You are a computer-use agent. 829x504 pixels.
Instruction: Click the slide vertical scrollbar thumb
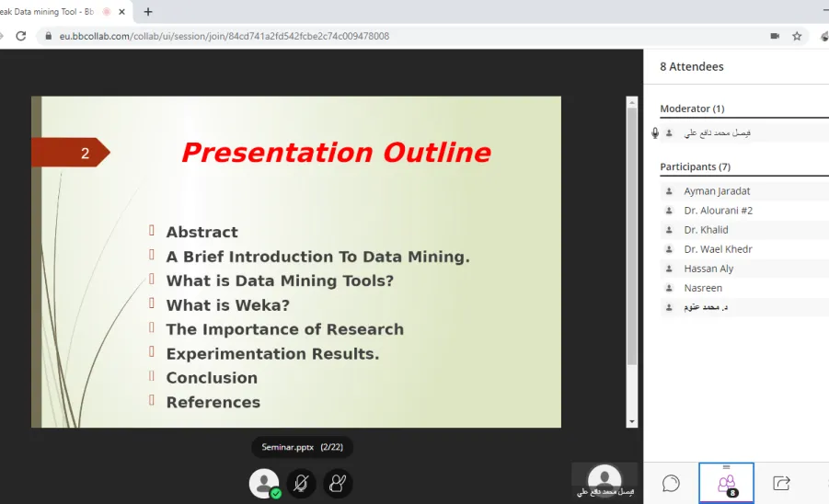(x=631, y=236)
